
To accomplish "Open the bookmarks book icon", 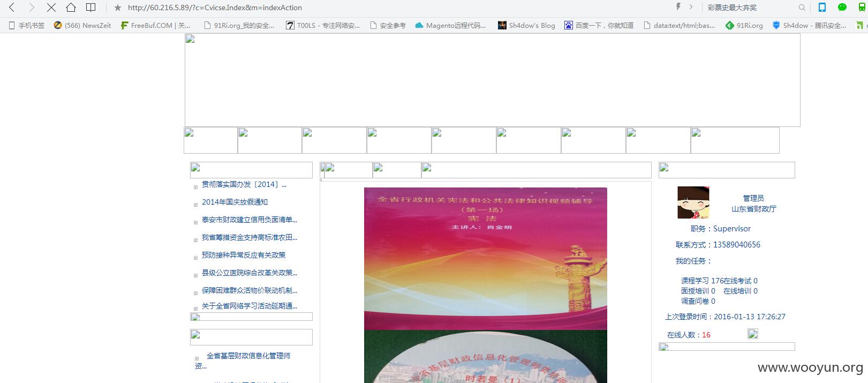I will coord(91,7).
